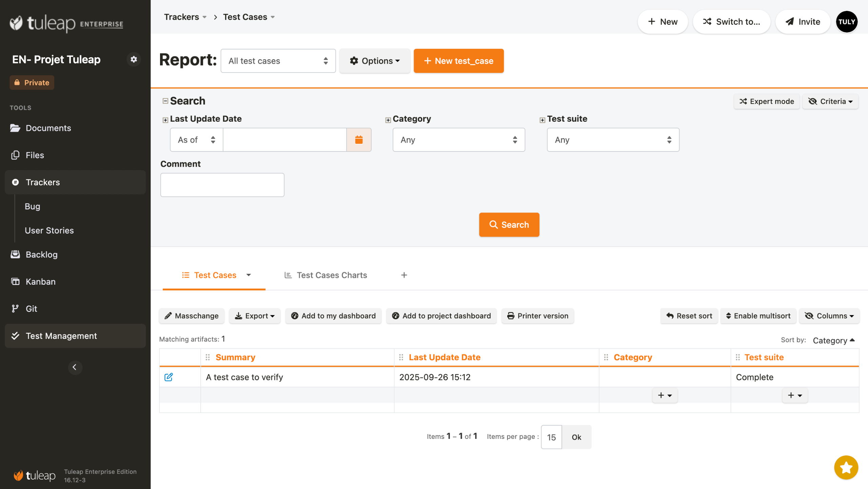The width and height of the screenshot is (868, 489).
Task: Open Git from the sidebar
Action: (31, 309)
